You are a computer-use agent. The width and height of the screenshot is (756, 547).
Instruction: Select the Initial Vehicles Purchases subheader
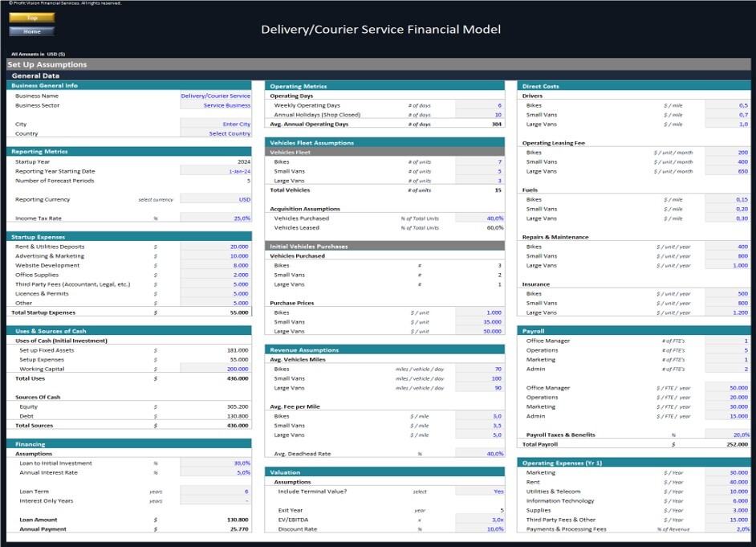[384, 246]
